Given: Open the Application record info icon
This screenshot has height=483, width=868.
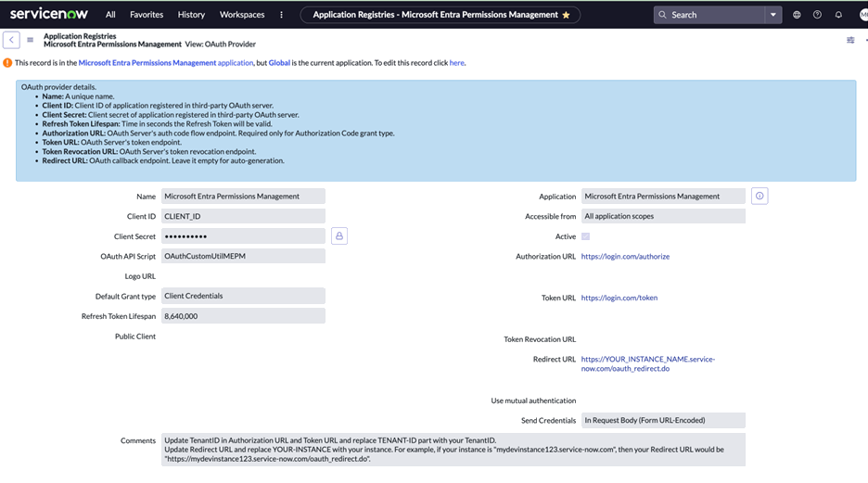Looking at the screenshot, I should click(x=759, y=196).
